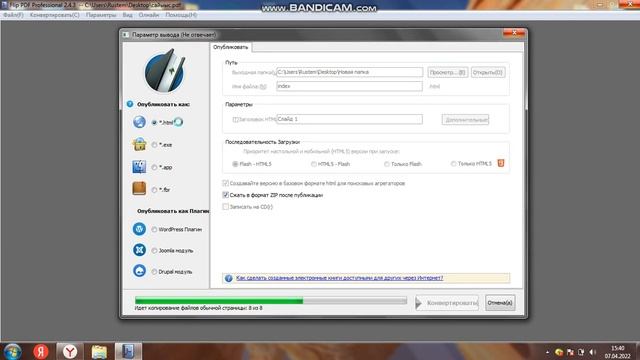Click the HTML5 badge icon

(x=501, y=163)
